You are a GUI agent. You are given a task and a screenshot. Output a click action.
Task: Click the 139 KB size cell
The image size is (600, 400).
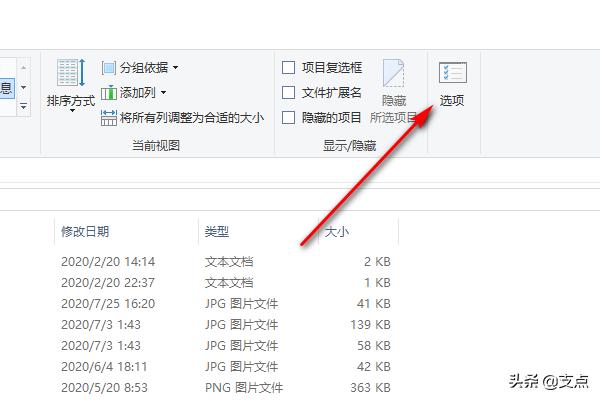click(370, 325)
